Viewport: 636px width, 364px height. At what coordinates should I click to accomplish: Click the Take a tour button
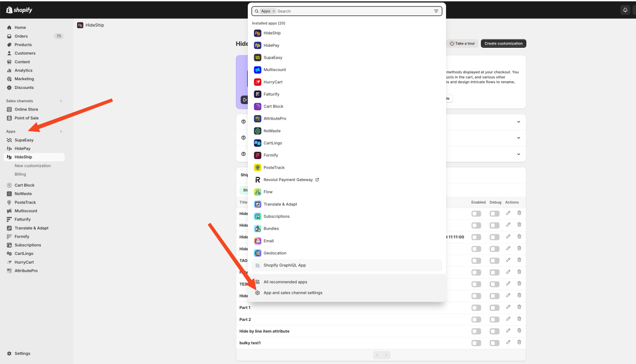tap(462, 44)
